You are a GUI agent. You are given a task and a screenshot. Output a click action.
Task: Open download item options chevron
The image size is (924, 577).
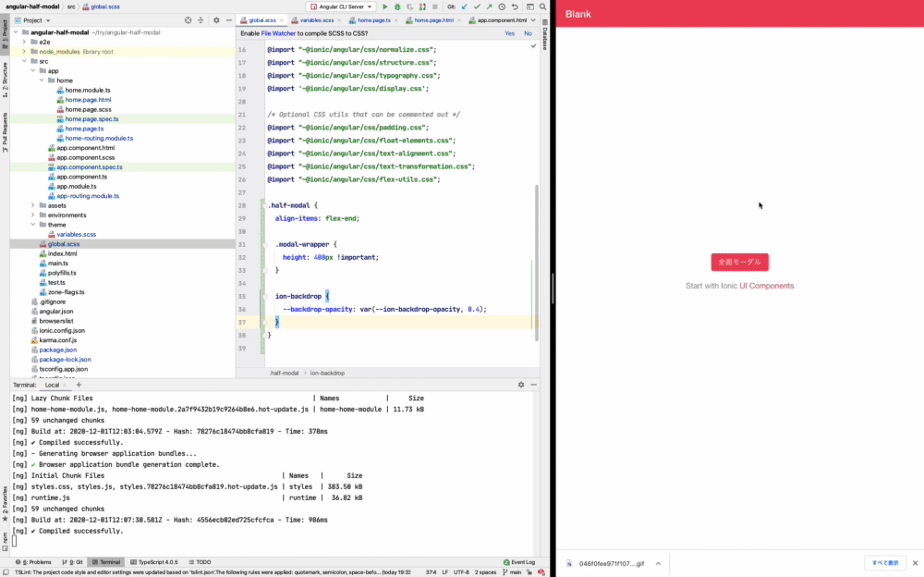(658, 563)
